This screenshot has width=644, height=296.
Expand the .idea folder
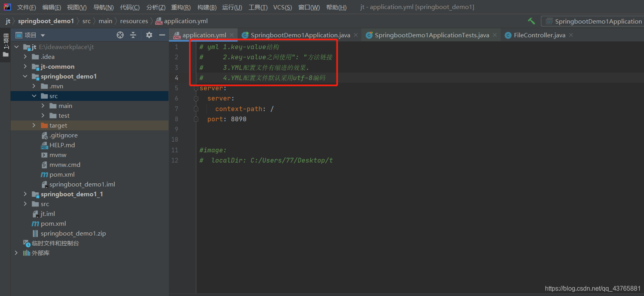coord(25,57)
